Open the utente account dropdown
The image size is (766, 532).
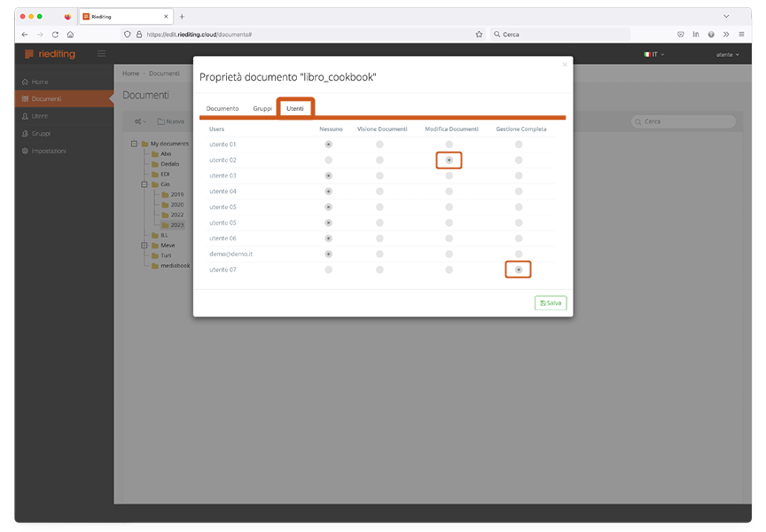(x=727, y=54)
